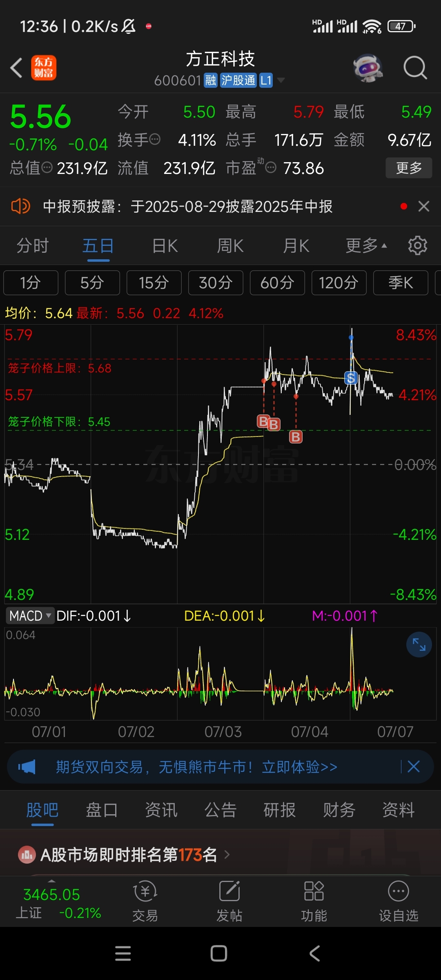Open chart settings gear icon
Viewport: 441px width, 980px height.
[x=417, y=246]
